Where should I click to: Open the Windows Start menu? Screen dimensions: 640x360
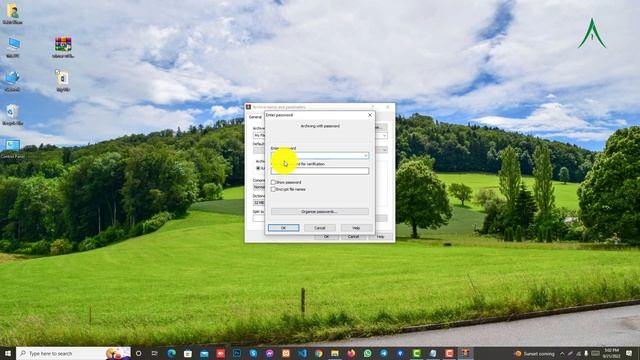point(8,353)
